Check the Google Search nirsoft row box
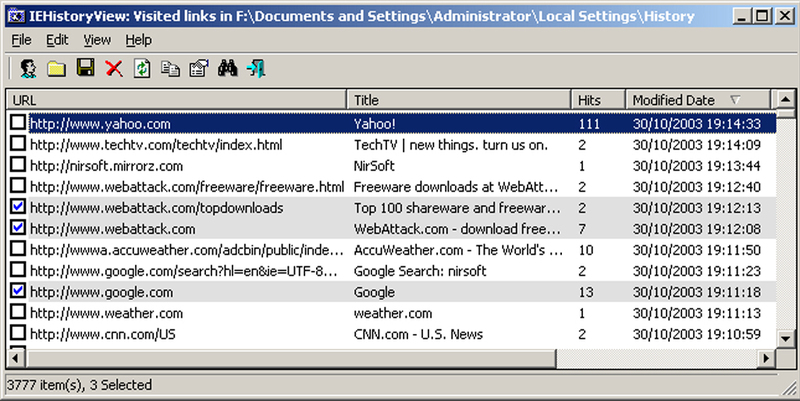The width and height of the screenshot is (800, 401). (18, 269)
